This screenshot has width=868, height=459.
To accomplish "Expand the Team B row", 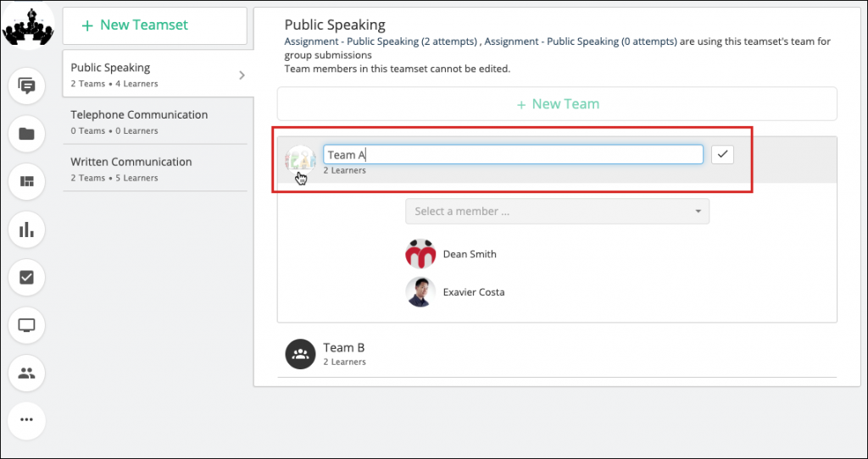I will click(557, 354).
